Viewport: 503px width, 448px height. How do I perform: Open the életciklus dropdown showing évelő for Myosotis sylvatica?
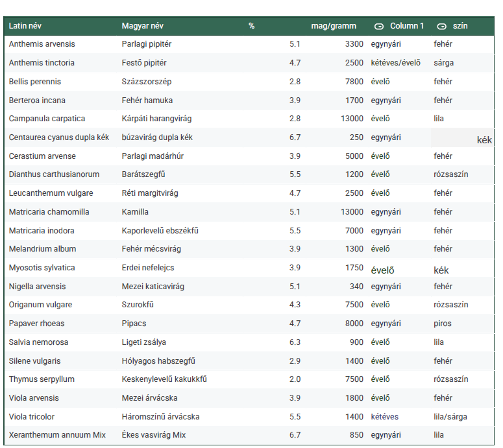(382, 270)
